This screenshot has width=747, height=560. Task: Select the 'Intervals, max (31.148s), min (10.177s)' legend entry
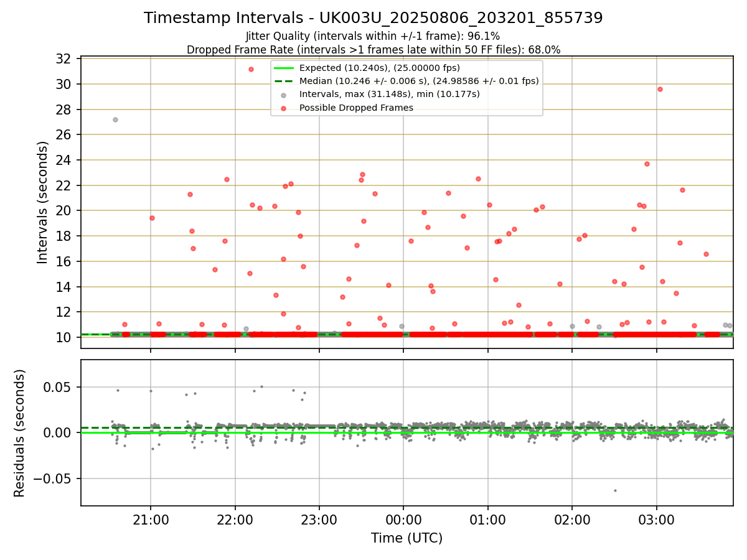point(390,94)
